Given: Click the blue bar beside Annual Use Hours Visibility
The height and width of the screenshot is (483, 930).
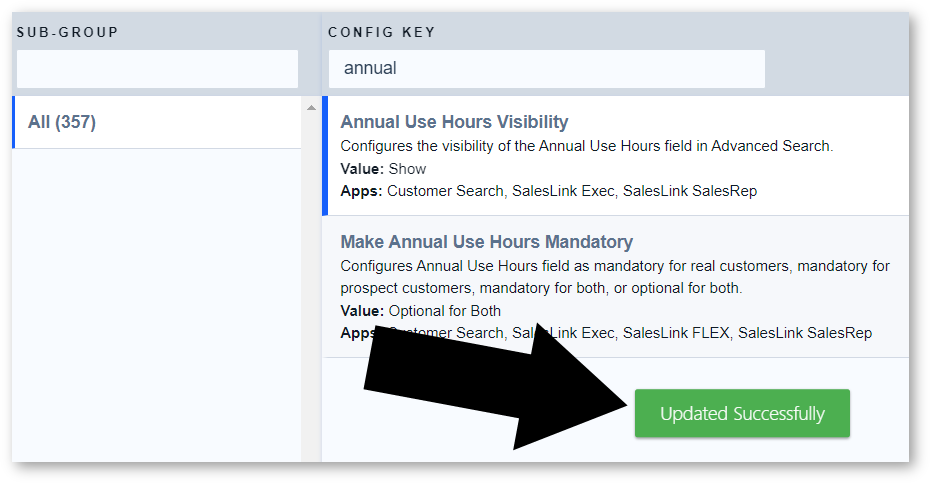Looking at the screenshot, I should click(x=325, y=156).
